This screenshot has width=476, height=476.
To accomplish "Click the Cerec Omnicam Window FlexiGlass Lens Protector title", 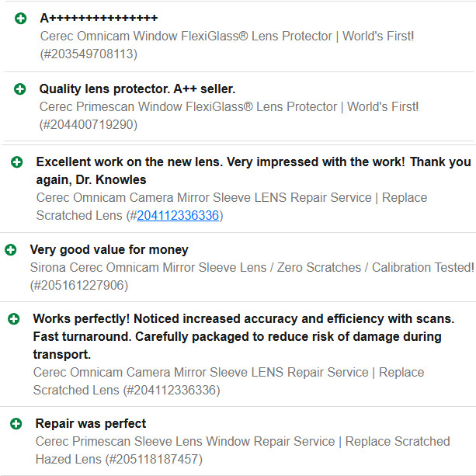I will (x=227, y=36).
